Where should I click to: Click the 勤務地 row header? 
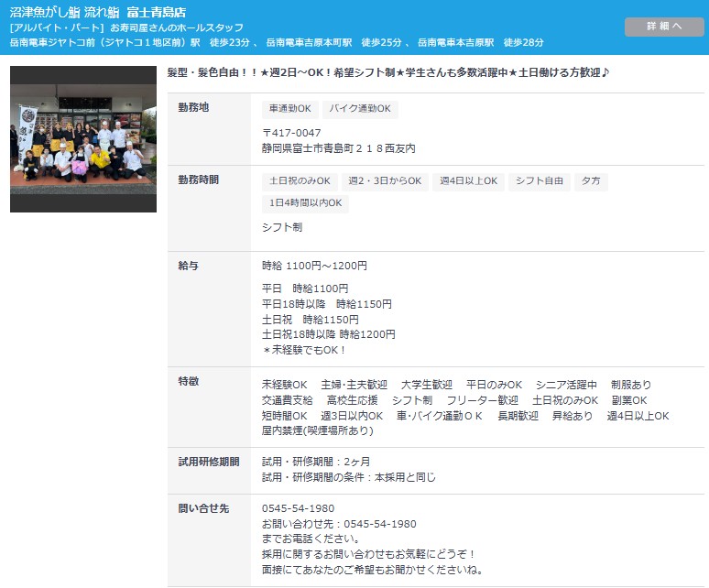[x=194, y=107]
